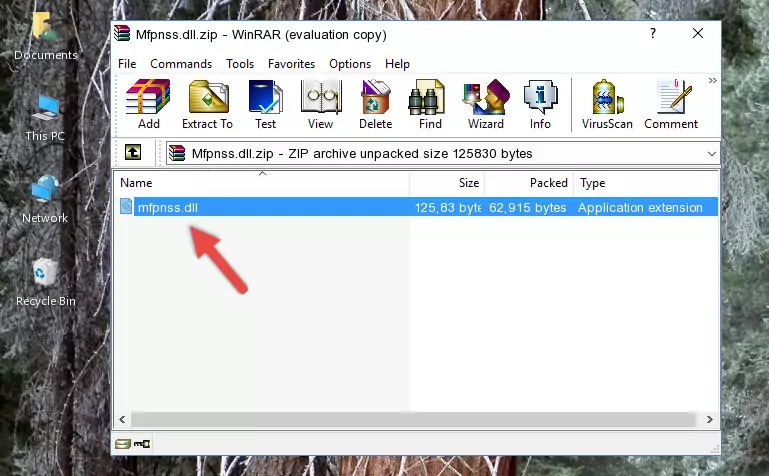
Task: Open the Comment tool
Action: click(671, 104)
